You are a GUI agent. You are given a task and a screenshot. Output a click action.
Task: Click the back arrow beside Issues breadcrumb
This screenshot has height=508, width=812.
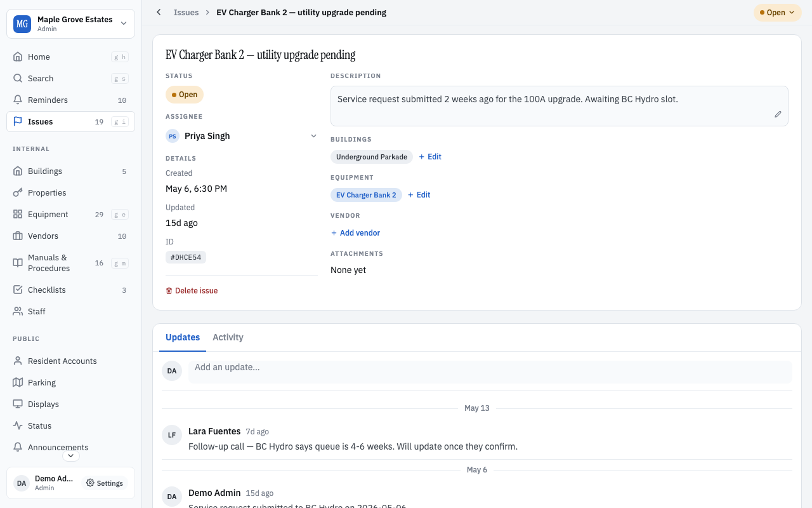pos(159,12)
